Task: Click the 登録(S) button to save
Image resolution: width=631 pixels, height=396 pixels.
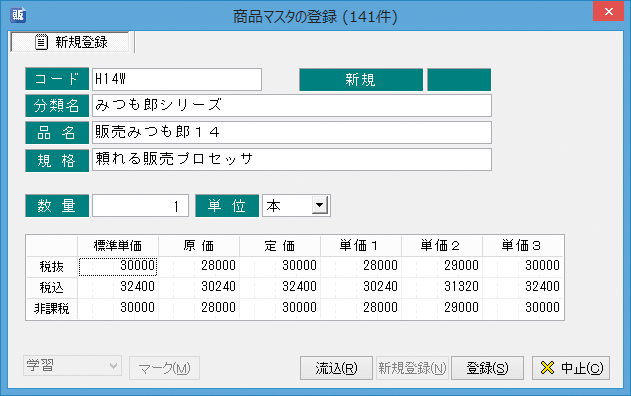Action: coord(487,368)
